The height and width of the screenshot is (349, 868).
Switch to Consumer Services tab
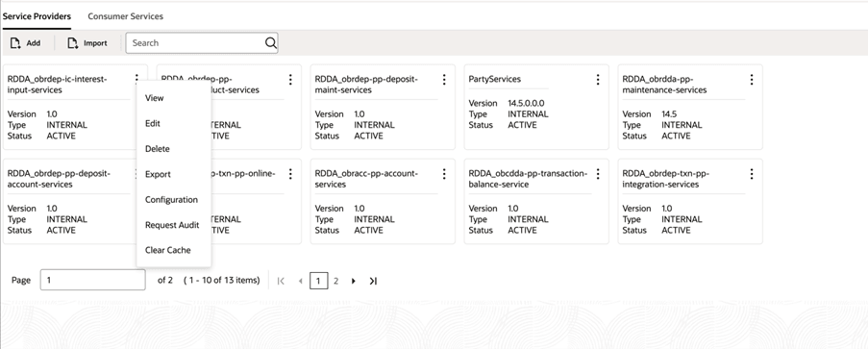tap(125, 16)
